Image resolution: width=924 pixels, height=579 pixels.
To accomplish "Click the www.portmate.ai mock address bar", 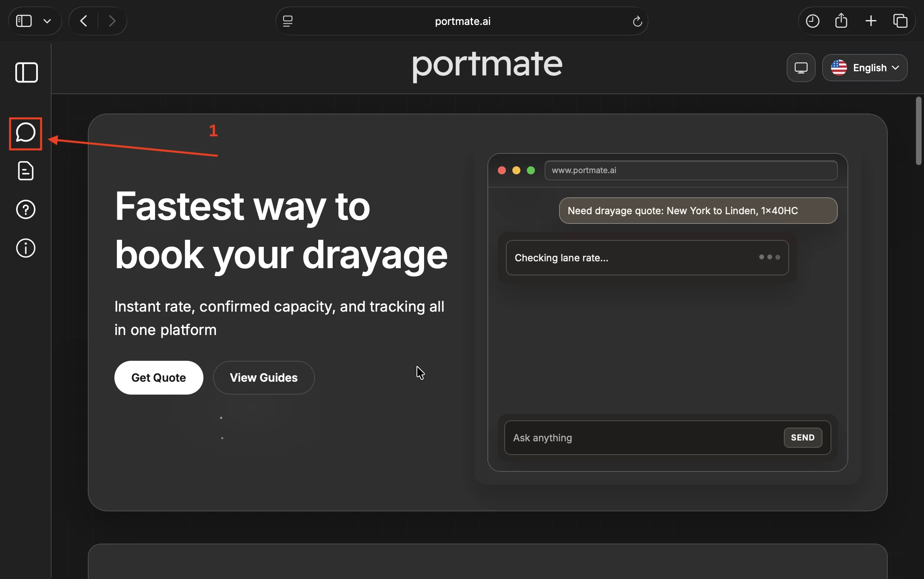I will click(691, 170).
